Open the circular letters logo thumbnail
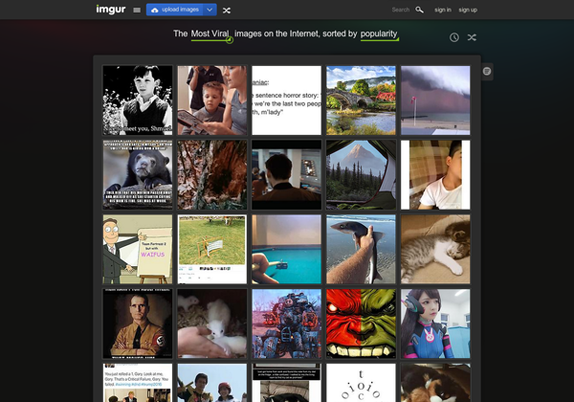This screenshot has width=574, height=402. point(361,383)
